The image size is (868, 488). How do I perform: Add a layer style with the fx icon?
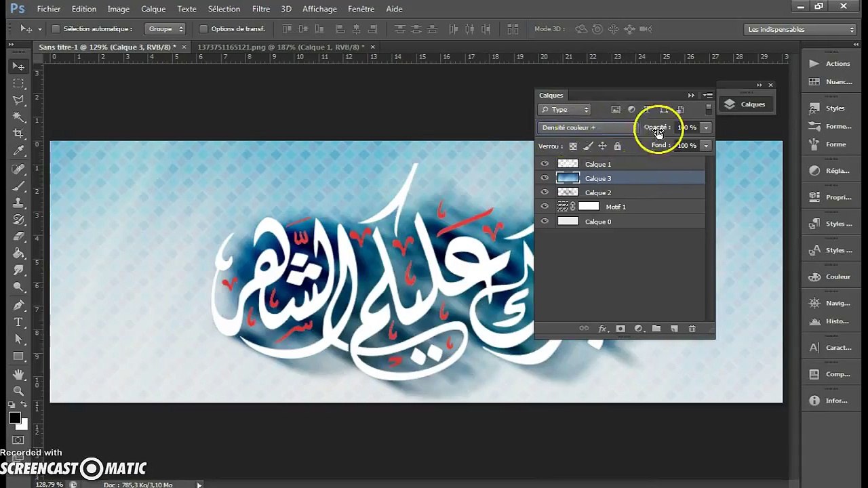[602, 329]
